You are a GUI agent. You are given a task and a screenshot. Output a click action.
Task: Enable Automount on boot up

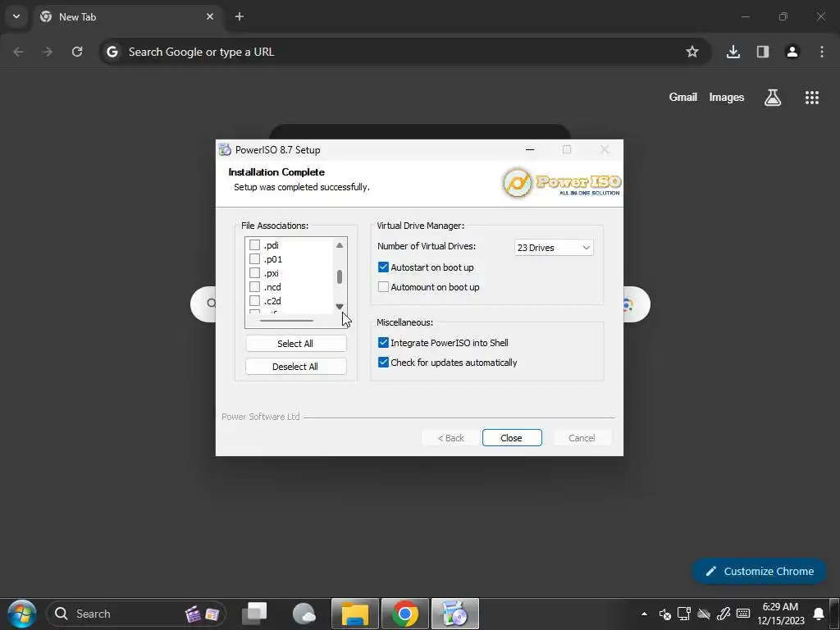383,286
